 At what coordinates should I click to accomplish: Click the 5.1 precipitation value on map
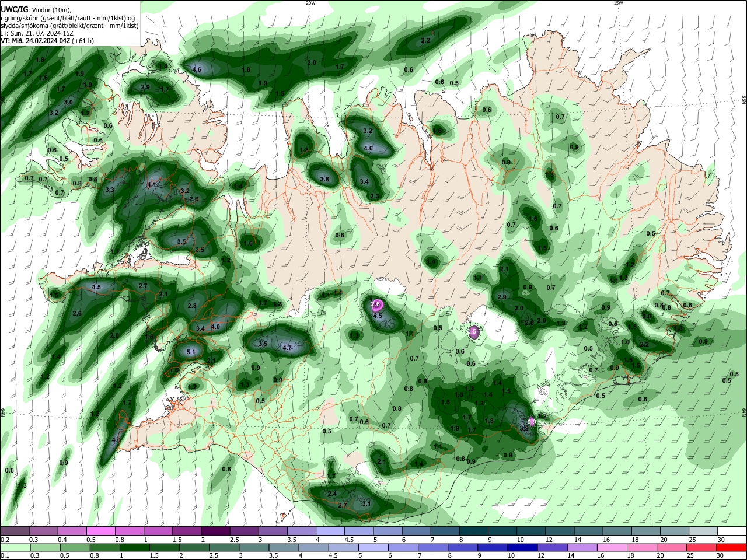point(191,352)
